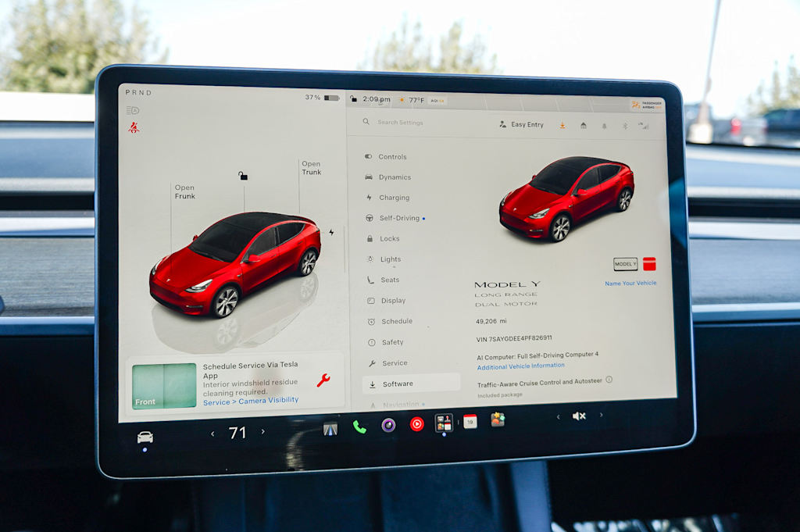Tap Open Trunk label
This screenshot has width=800, height=532.
[x=312, y=168]
